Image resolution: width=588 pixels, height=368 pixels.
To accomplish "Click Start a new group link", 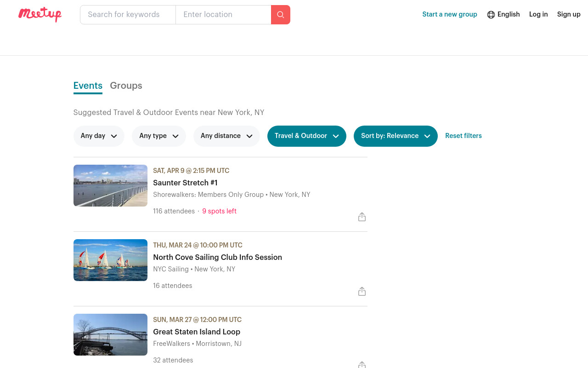I will point(450,14).
